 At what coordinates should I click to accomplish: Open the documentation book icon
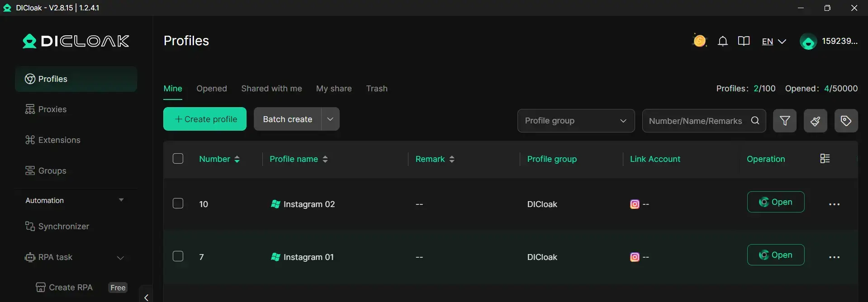744,42
